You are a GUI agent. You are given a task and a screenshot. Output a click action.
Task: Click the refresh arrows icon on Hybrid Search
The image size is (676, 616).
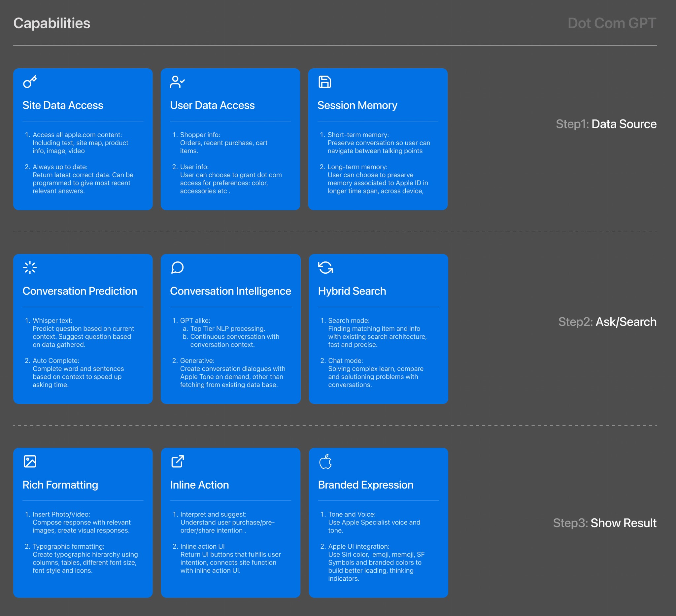click(325, 267)
